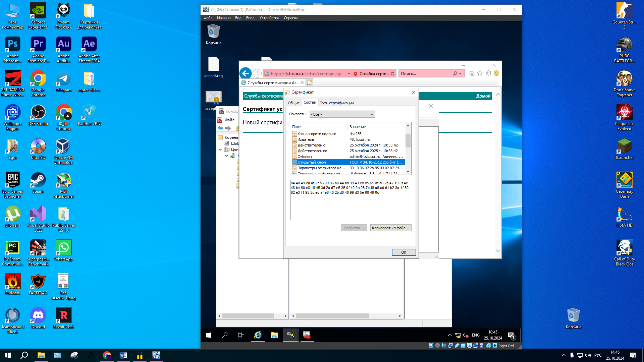Open Discord desktop shortcut
The height and width of the screenshot is (362, 644).
[x=38, y=318]
